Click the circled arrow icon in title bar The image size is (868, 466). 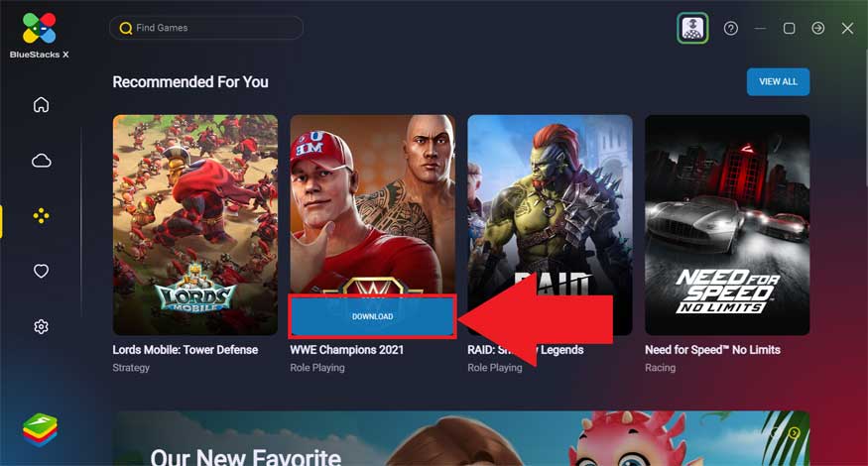click(817, 28)
